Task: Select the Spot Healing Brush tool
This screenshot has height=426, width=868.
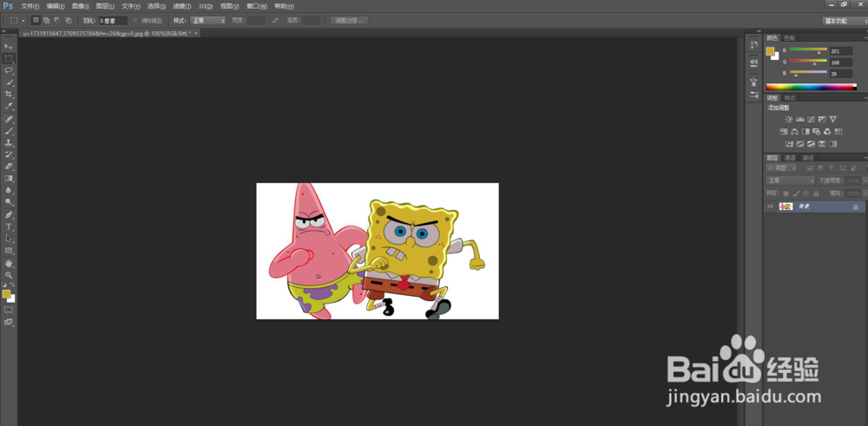Action: point(9,120)
